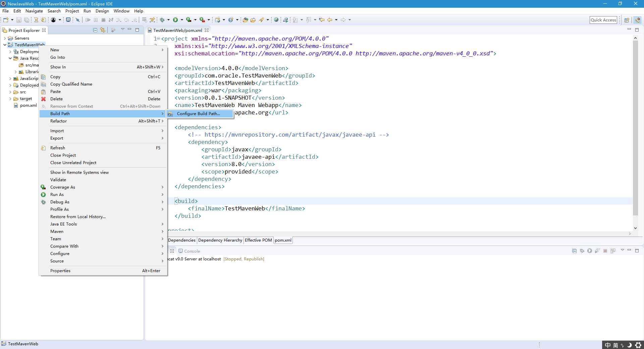Click Open Perspective icon near Quick Access
Viewport: 644px width, 349px height.
coord(627,20)
